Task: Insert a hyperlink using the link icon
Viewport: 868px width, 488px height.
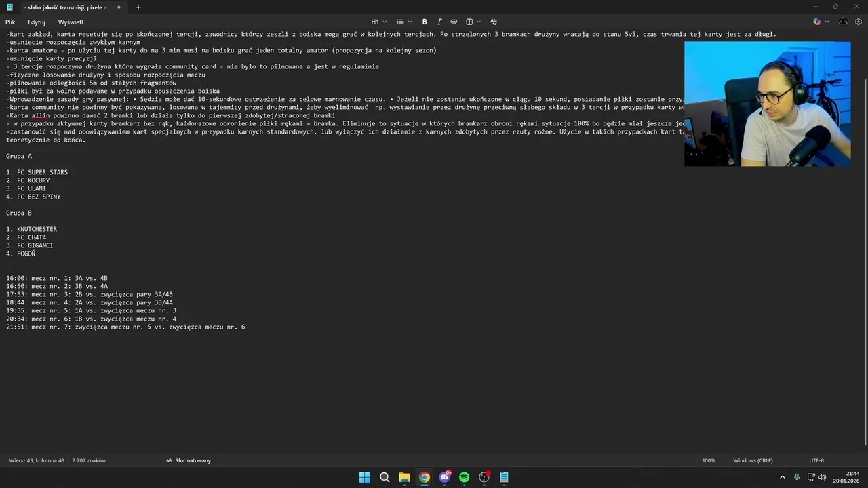Action: [454, 22]
